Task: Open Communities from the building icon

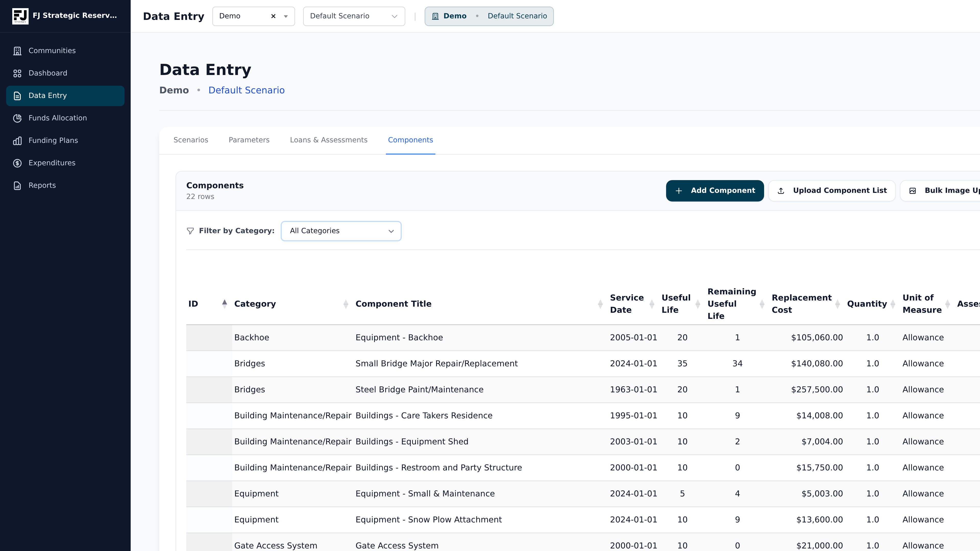Action: (18, 51)
